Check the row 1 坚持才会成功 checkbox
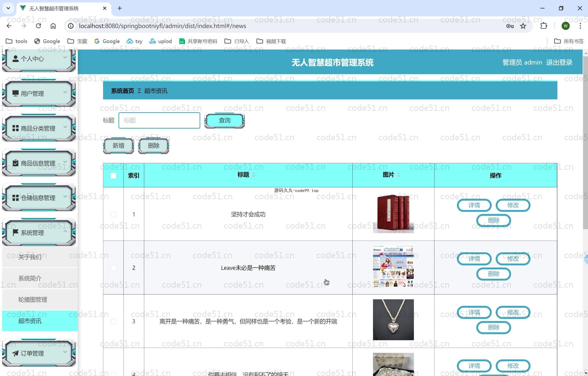 (x=113, y=214)
